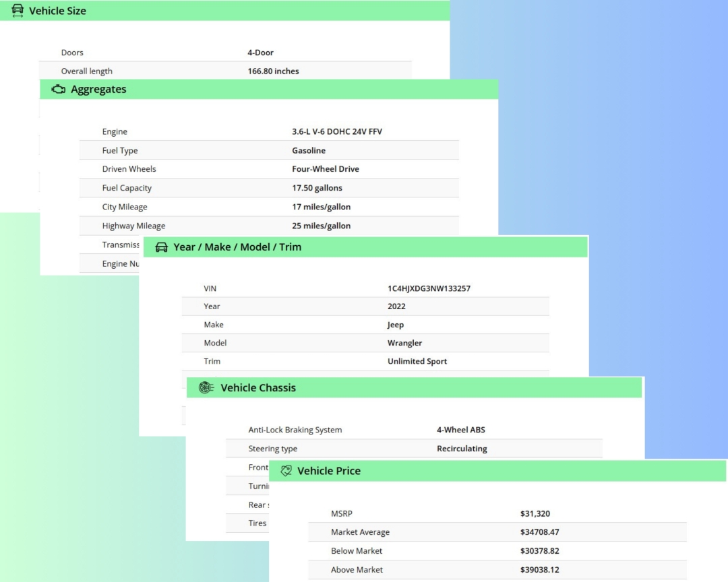This screenshot has width=728, height=582.
Task: Click the Above Market price $39038.12
Action: (x=539, y=570)
